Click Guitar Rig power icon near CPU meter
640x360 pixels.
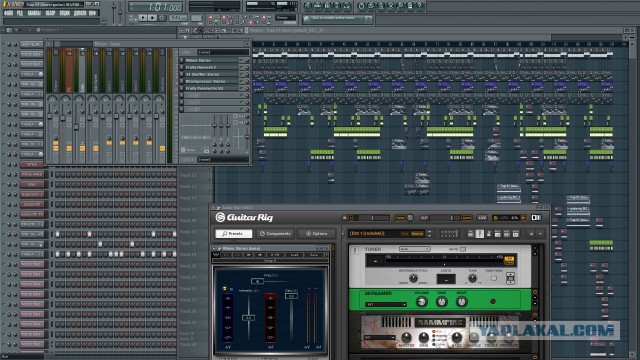tap(496, 218)
